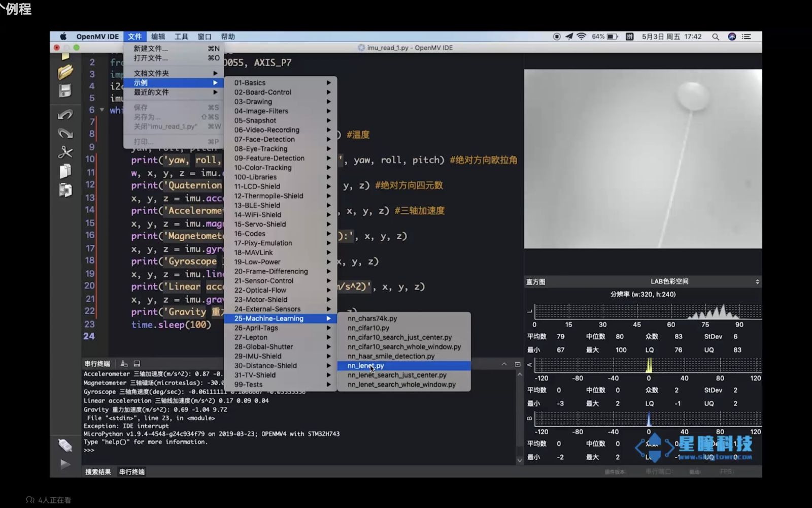Open the 帮助 menu
Image resolution: width=812 pixels, height=508 pixels.
click(x=228, y=37)
